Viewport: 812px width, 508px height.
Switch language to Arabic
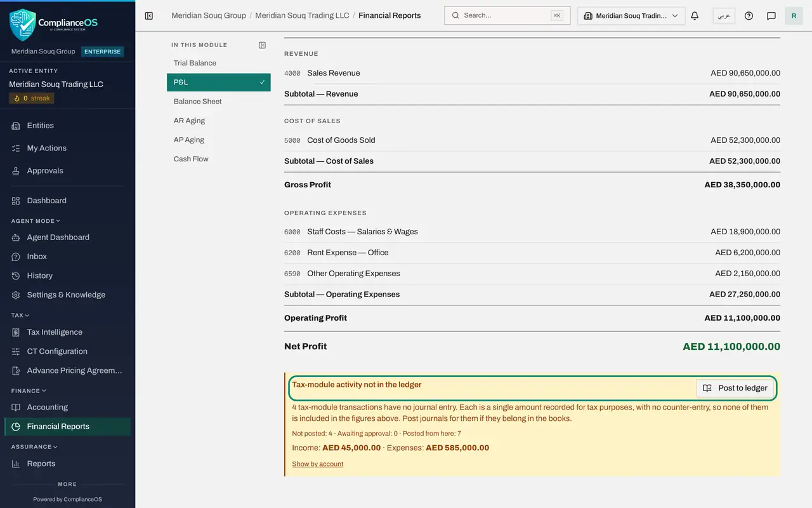click(x=724, y=16)
